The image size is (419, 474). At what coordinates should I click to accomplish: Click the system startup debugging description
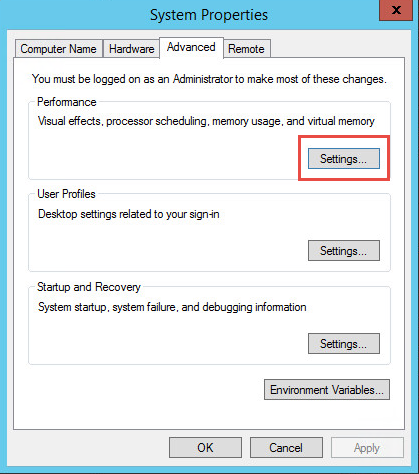point(172,307)
